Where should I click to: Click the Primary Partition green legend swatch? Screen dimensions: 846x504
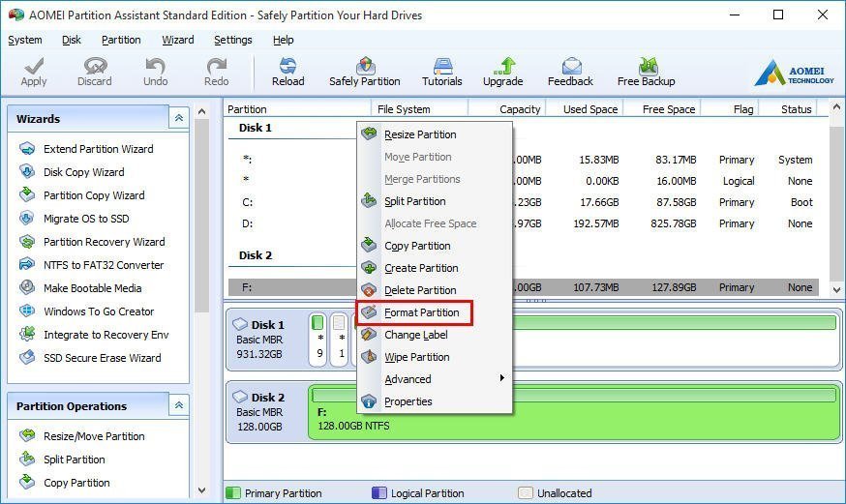click(x=233, y=492)
